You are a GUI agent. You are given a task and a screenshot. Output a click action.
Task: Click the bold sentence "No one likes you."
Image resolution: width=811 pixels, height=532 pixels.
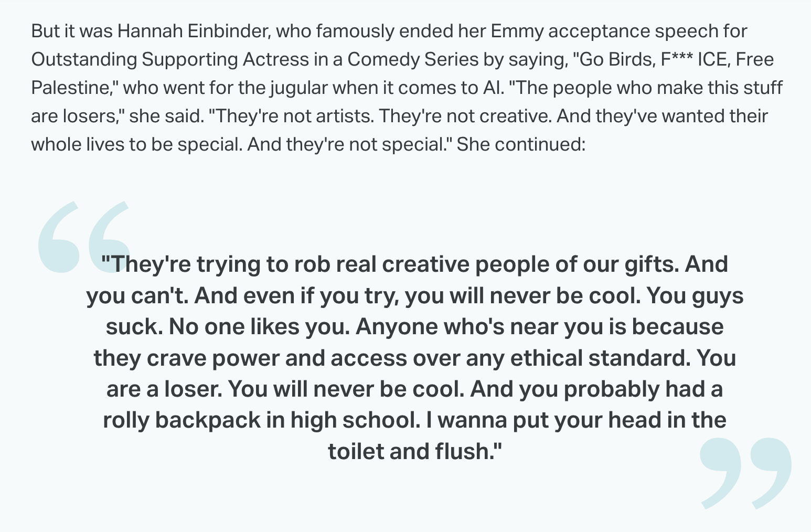259,327
